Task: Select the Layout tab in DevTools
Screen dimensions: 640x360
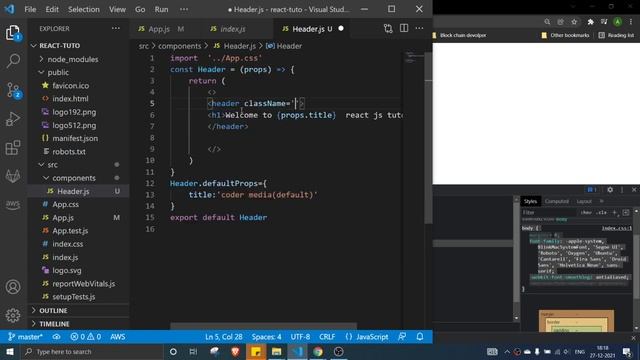Action: tap(584, 201)
